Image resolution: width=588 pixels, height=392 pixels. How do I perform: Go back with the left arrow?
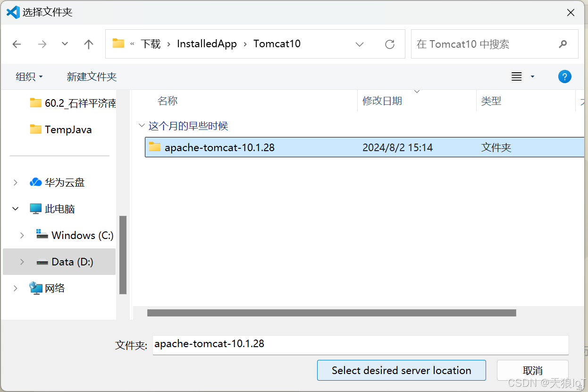17,44
